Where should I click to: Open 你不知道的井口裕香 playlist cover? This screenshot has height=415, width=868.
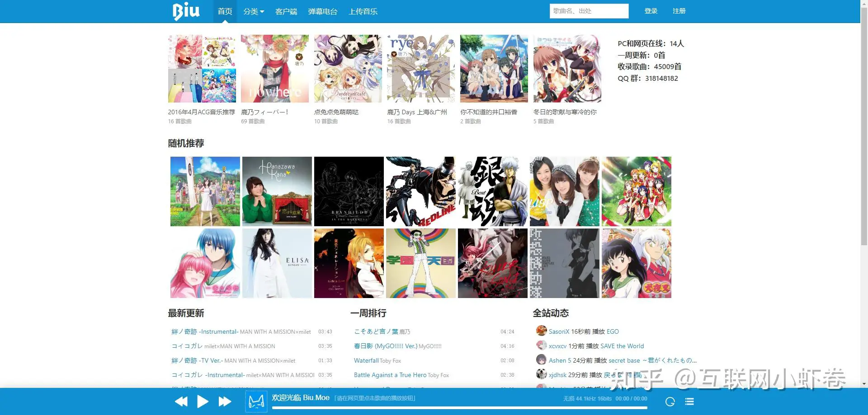(494, 69)
